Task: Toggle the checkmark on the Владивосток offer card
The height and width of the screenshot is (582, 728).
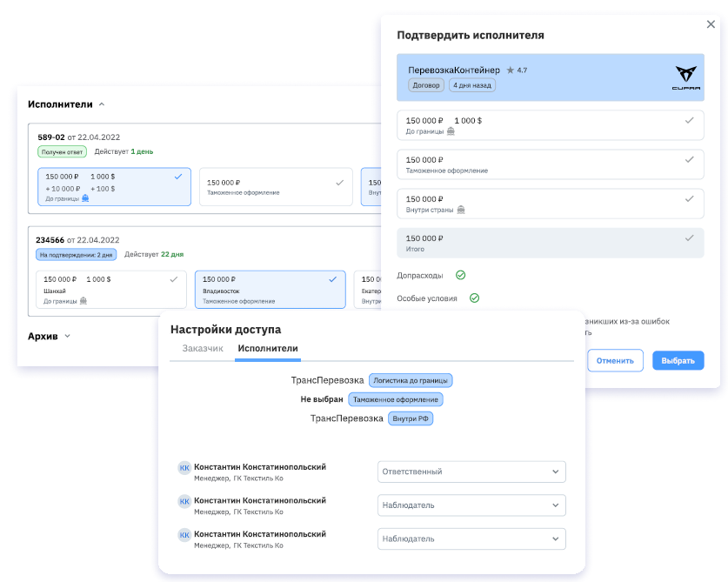Action: [333, 279]
